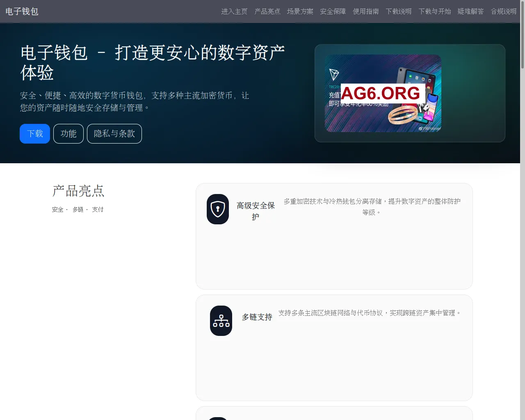Click the page vertical scrollbar thumb
The width and height of the screenshot is (525, 420).
(x=523, y=35)
